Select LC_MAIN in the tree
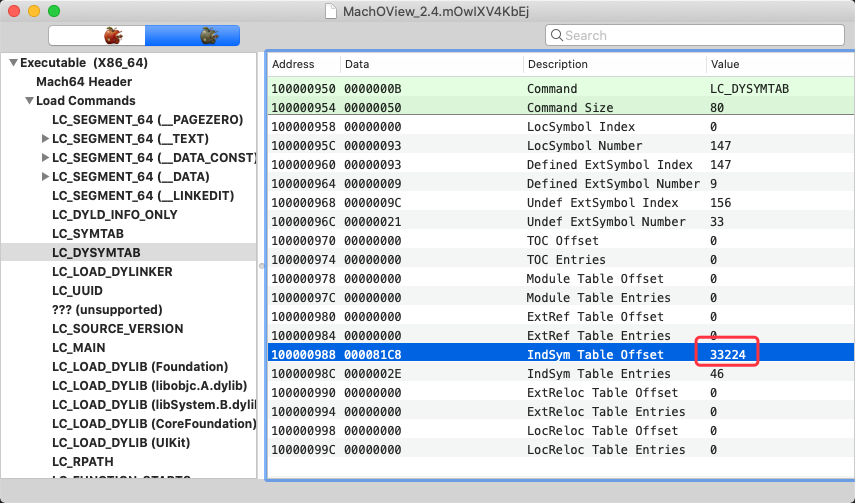The image size is (855, 503). (x=79, y=348)
